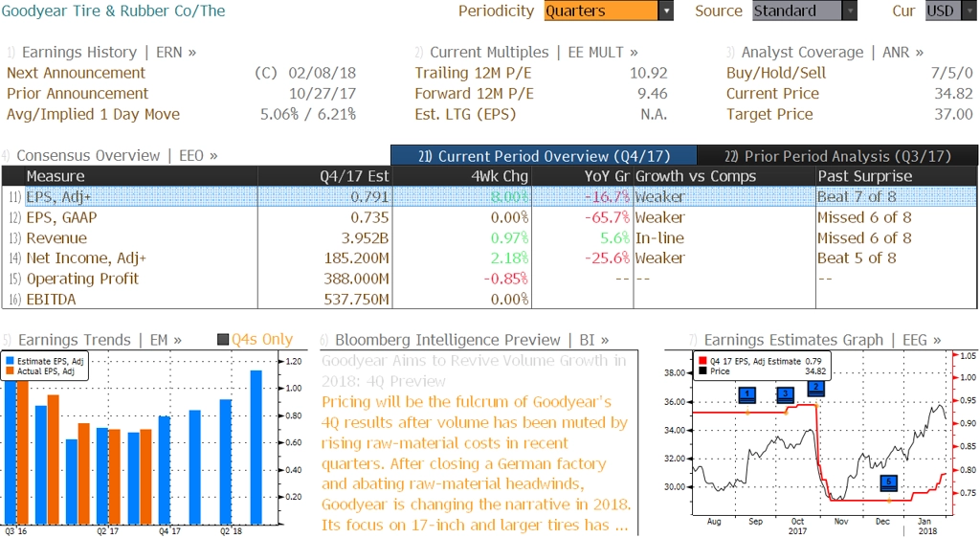Click orange Actual EPS, Adj legend swatch
Screen dimensions: 980x538
click(x=10, y=371)
